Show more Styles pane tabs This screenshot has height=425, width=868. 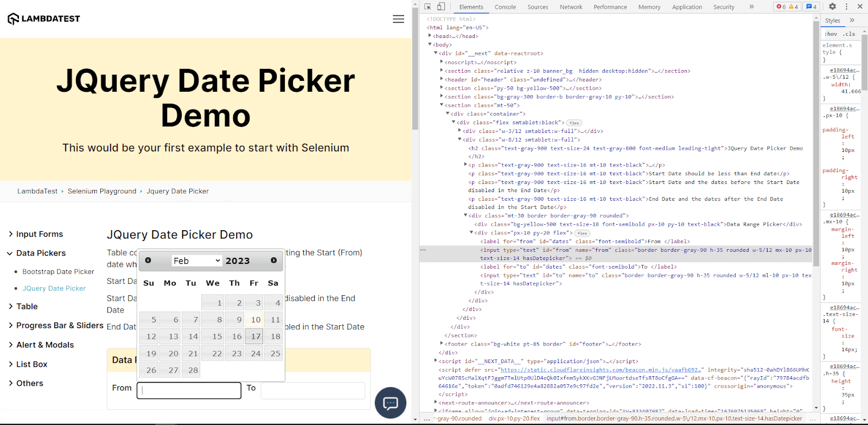852,20
